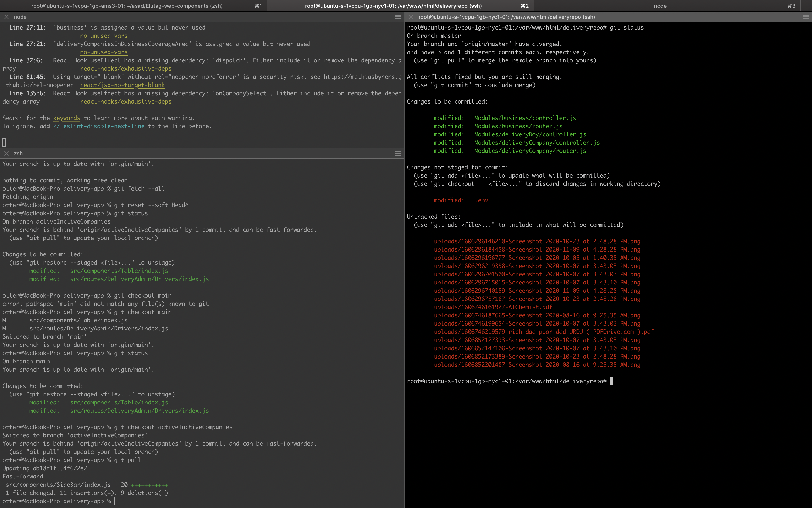Click Modules/business/router.js in staged changes
812x508 pixels.
pyautogui.click(x=518, y=126)
